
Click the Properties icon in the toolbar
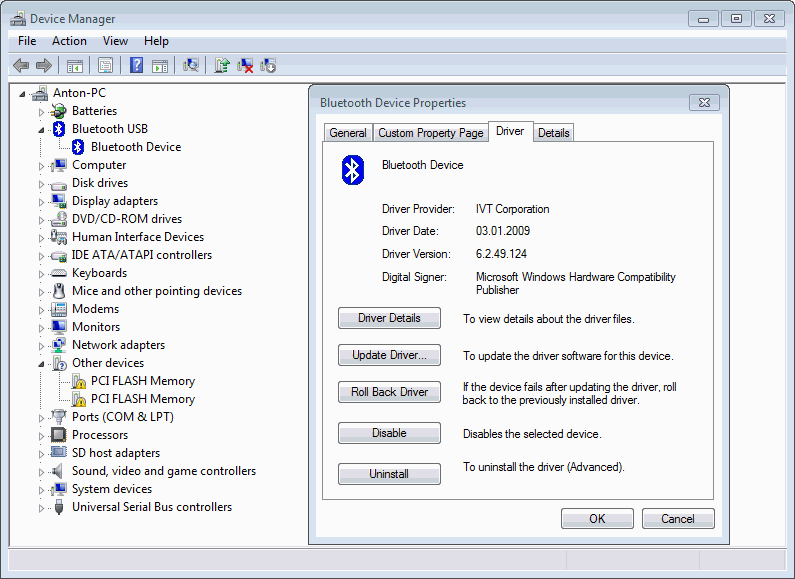pos(105,66)
